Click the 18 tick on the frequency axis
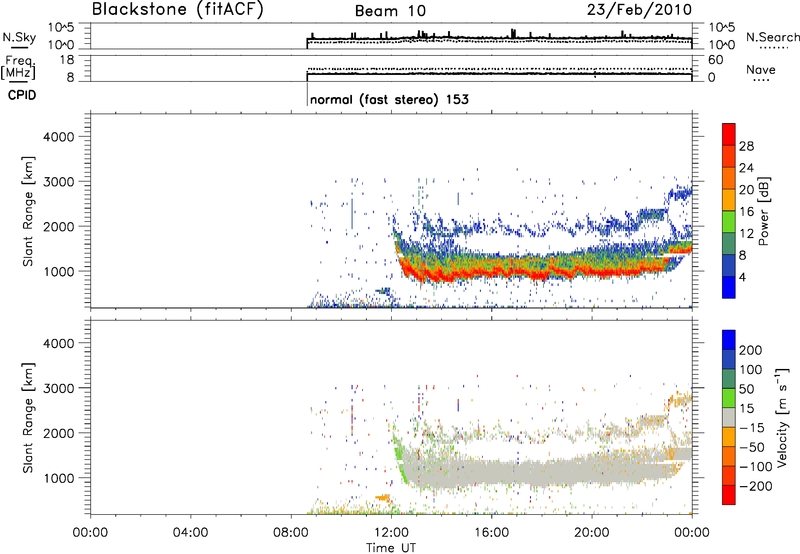Screen dimensions: 800x554 pos(67,60)
